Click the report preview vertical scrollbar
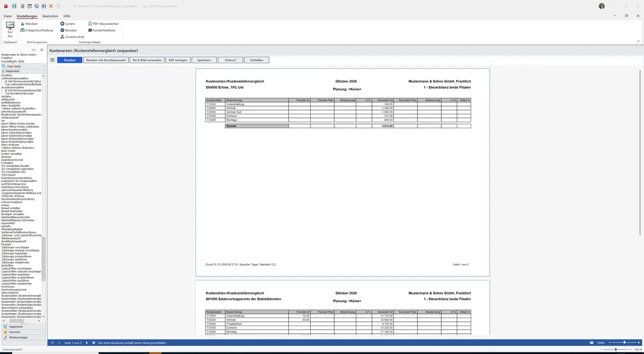The height and width of the screenshot is (354, 644). (640, 152)
